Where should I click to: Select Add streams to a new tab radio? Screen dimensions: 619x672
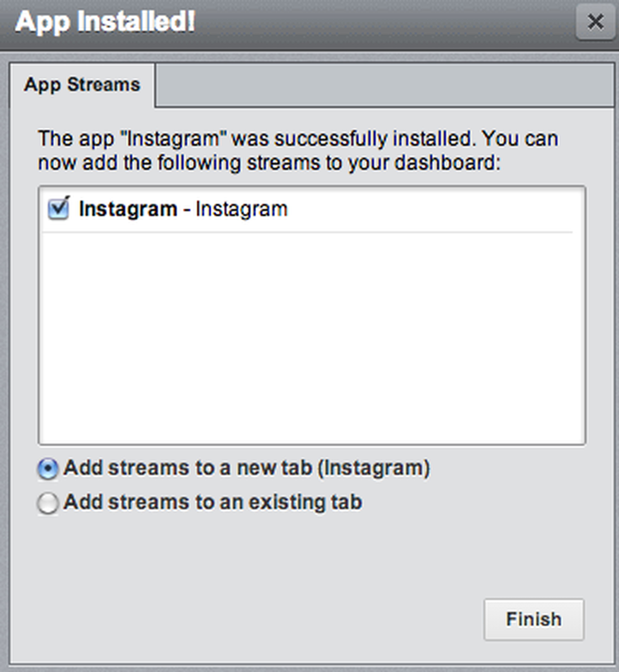[x=48, y=468]
